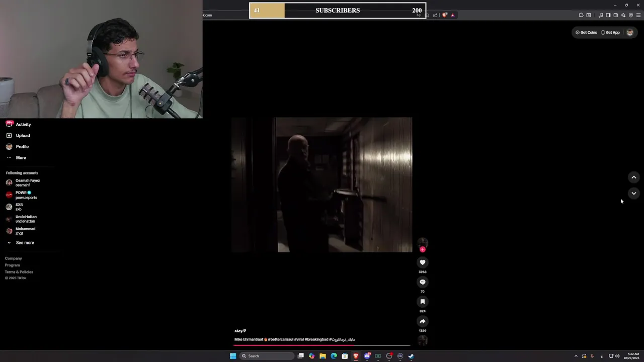Open the Upload page
The height and width of the screenshot is (362, 644).
tap(18, 135)
